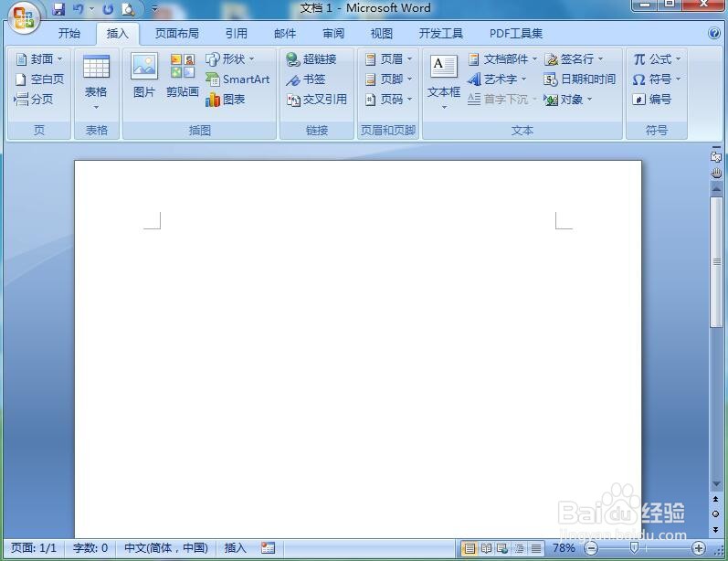Undo last action in quick access toolbar

click(x=78, y=9)
